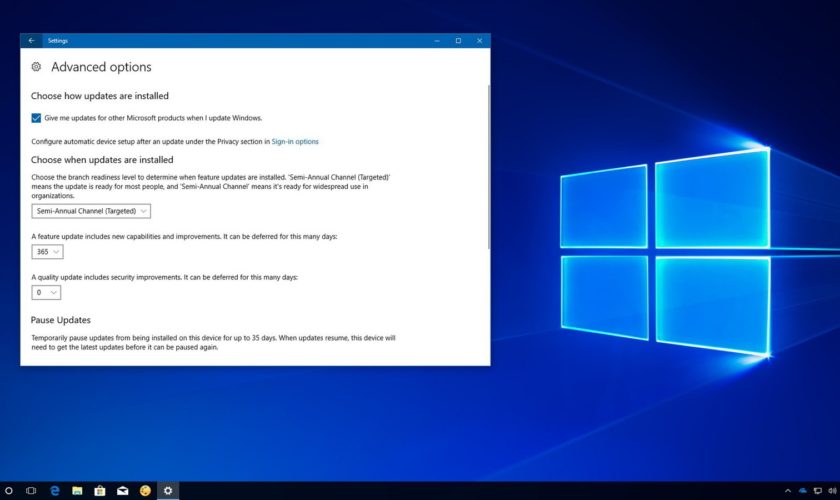The image size is (840, 500).
Task: Open File Explorer from the taskbar
Action: [77, 491]
